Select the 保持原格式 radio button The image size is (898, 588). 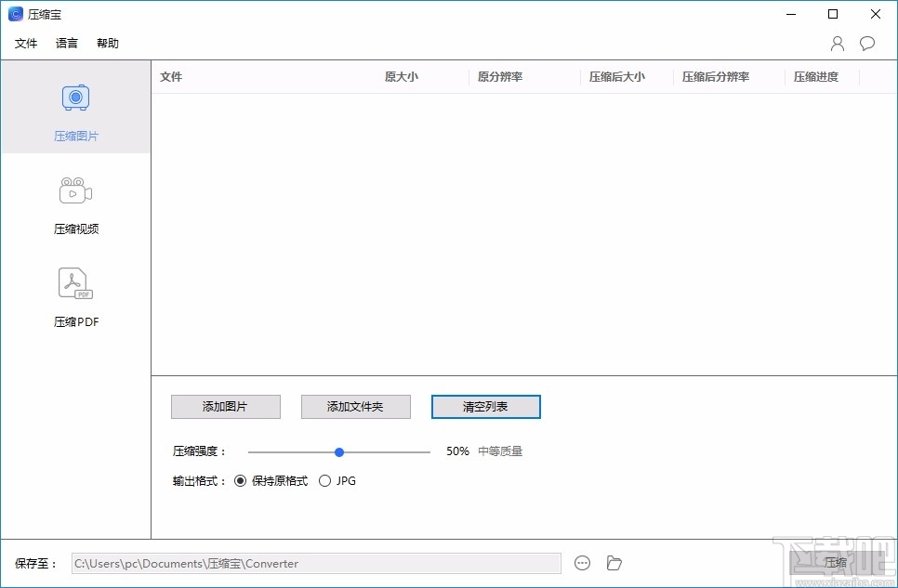[x=241, y=480]
